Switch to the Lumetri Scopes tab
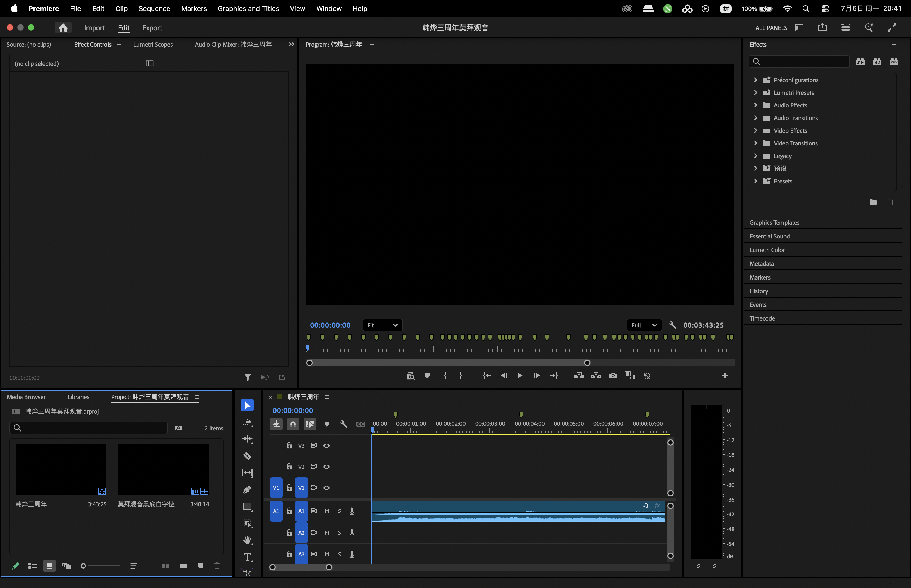Screen dimensions: 911x588 coord(153,45)
